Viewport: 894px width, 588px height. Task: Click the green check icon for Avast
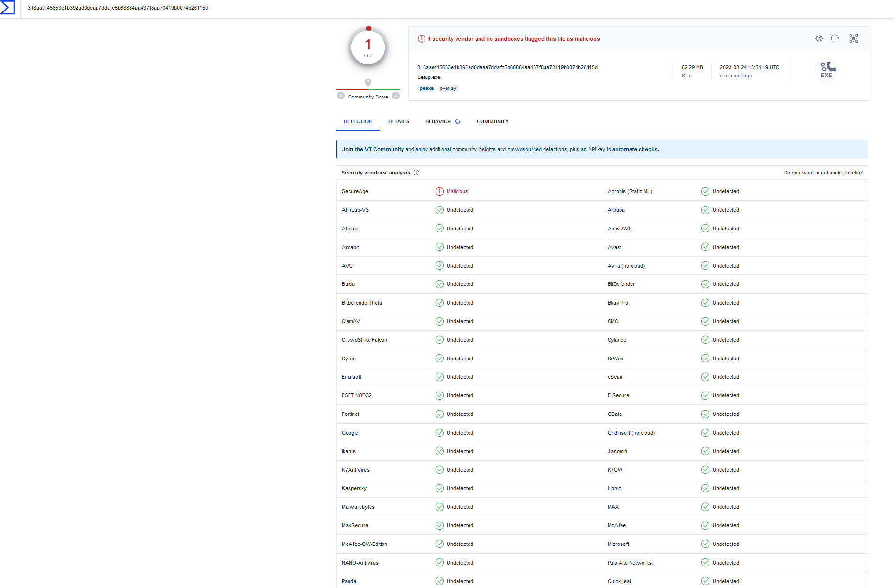point(705,248)
